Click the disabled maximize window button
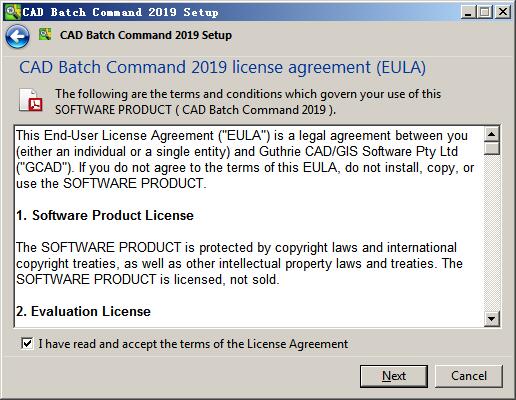Image resolution: width=516 pixels, height=400 pixels. point(485,12)
